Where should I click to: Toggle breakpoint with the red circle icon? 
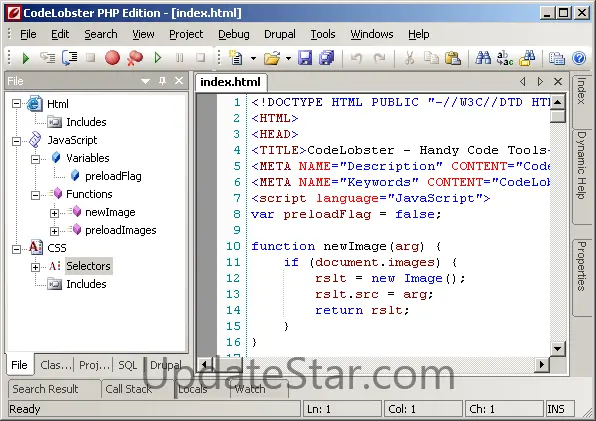pos(113,58)
